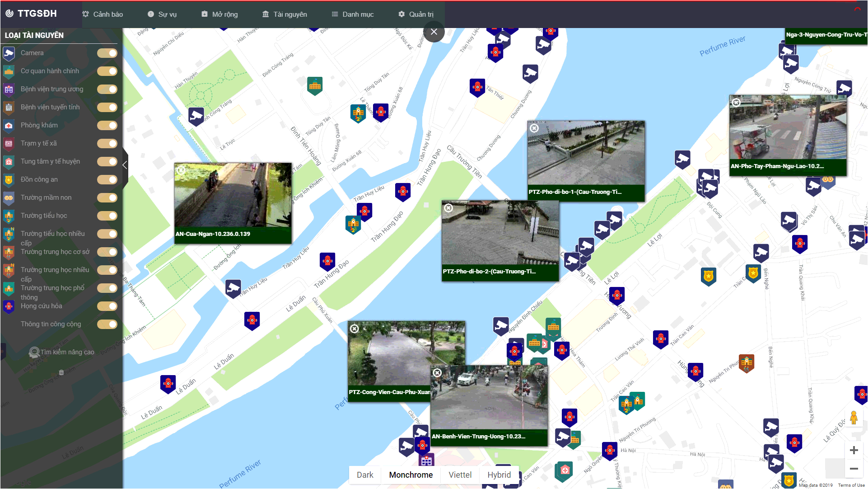Click the Họng cứu hỏa hydrant icon in sidebar
Viewport: 868px width, 489px height.
point(9,306)
